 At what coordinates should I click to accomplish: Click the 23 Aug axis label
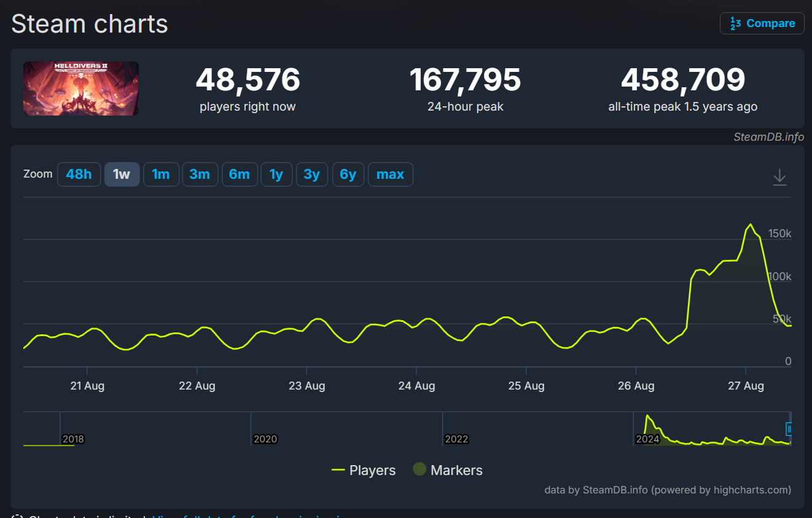[306, 386]
